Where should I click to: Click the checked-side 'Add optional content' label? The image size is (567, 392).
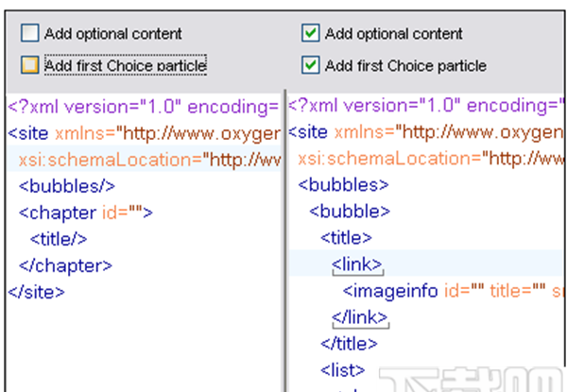coord(393,34)
